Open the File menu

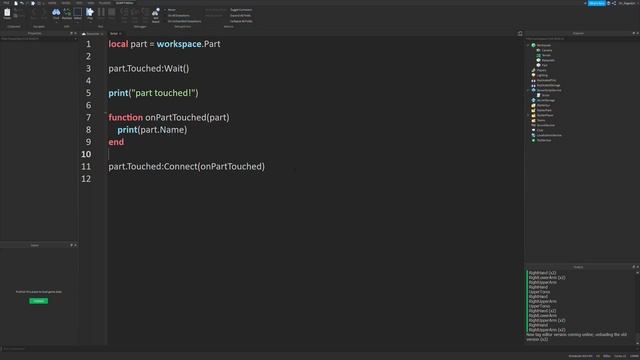pyautogui.click(x=6, y=3)
